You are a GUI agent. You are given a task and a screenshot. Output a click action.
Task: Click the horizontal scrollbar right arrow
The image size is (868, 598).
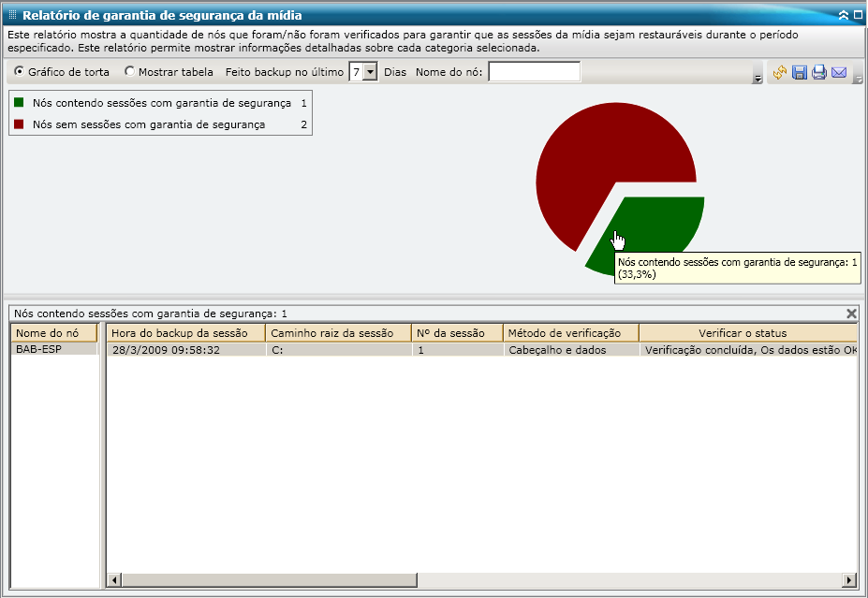tap(849, 580)
